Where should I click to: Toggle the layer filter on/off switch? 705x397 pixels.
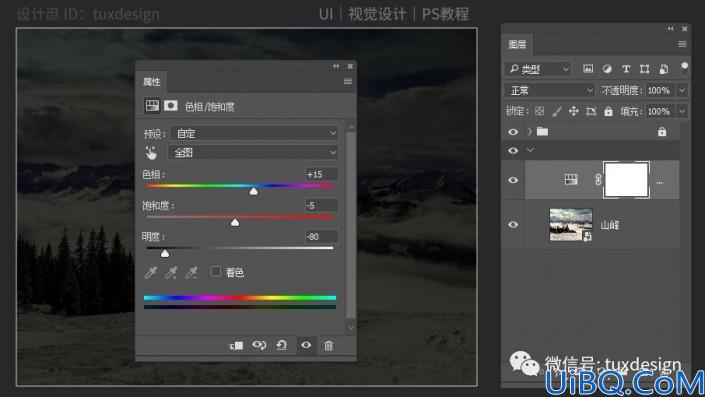point(684,67)
